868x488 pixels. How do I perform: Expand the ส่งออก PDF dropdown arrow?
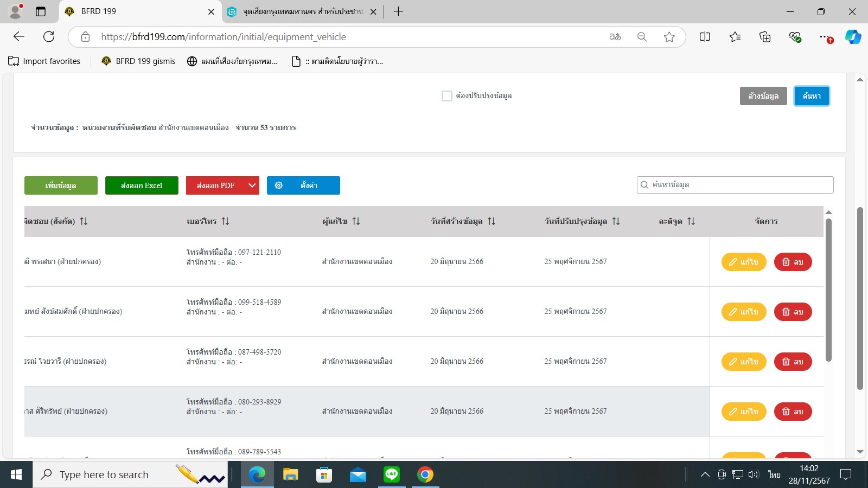[252, 185]
